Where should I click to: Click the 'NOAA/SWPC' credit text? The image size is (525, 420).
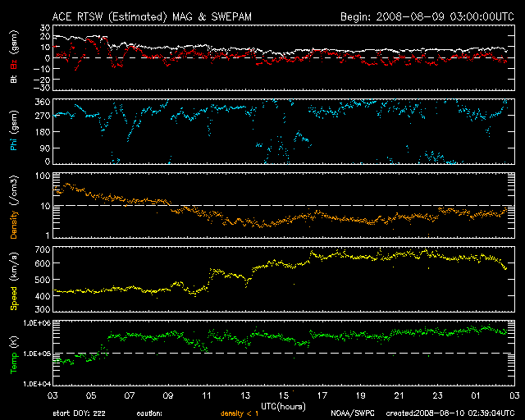pyautogui.click(x=353, y=413)
